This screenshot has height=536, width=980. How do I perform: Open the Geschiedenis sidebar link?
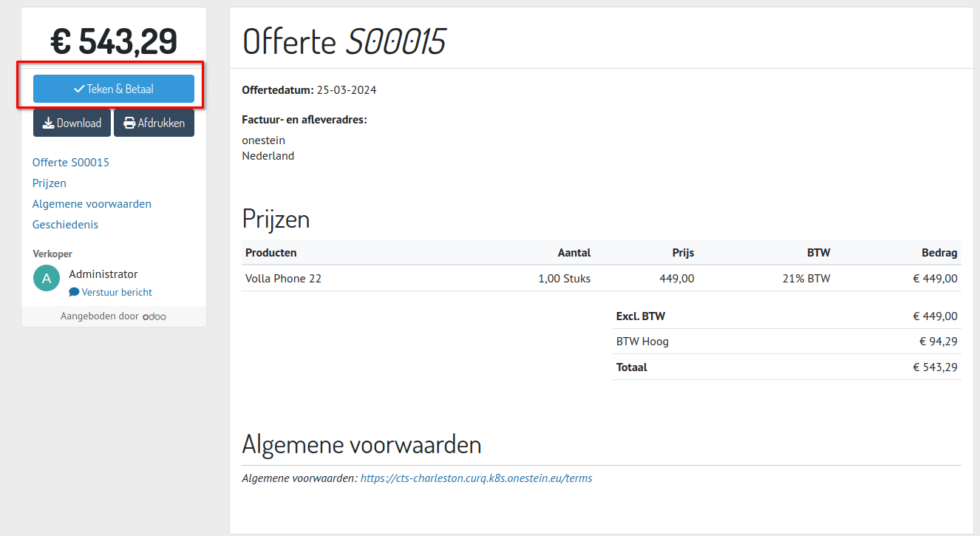click(65, 224)
